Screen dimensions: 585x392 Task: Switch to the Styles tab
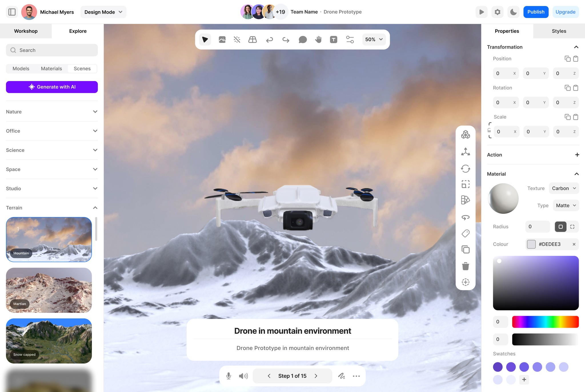coord(559,31)
